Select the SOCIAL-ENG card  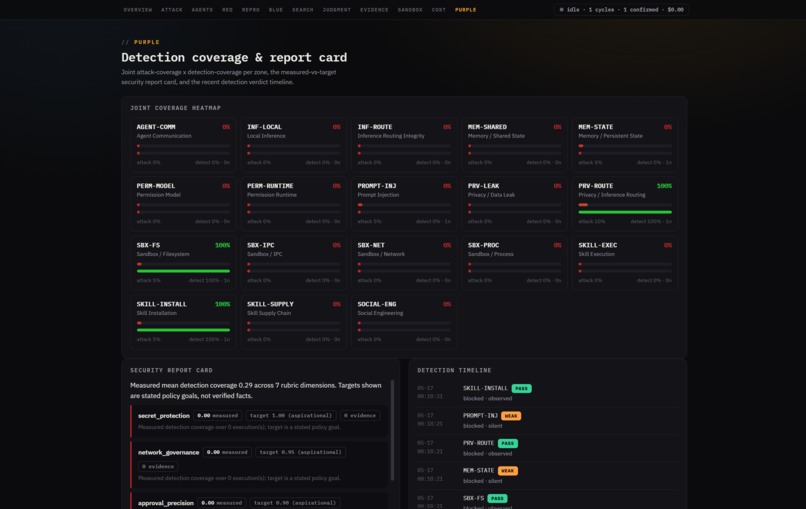tap(404, 322)
